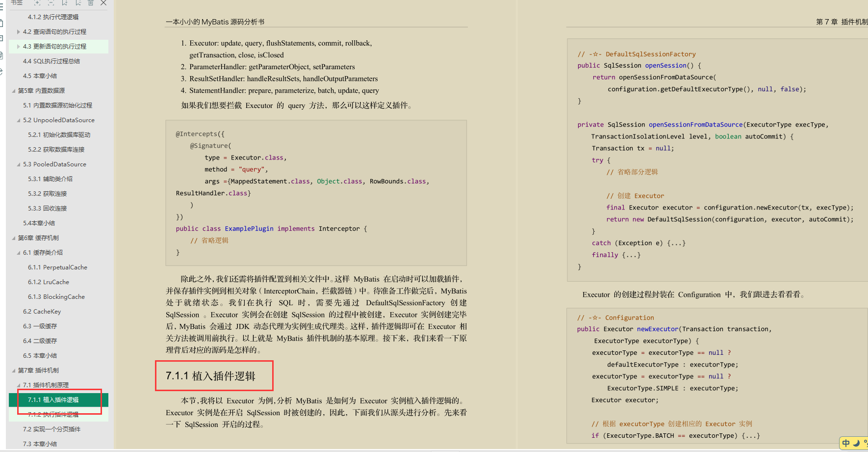Collapse 第7章 插件机制 chapter

[14, 371]
